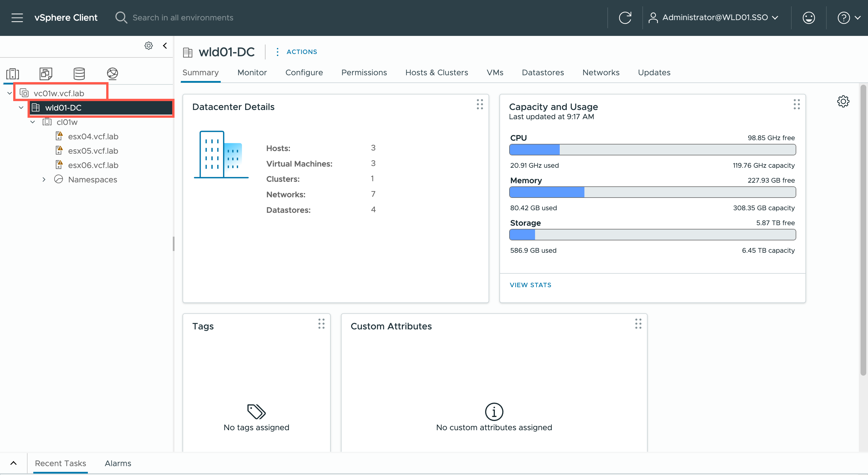Click the Memory usage progress bar
This screenshot has width=868, height=475.
tap(652, 192)
